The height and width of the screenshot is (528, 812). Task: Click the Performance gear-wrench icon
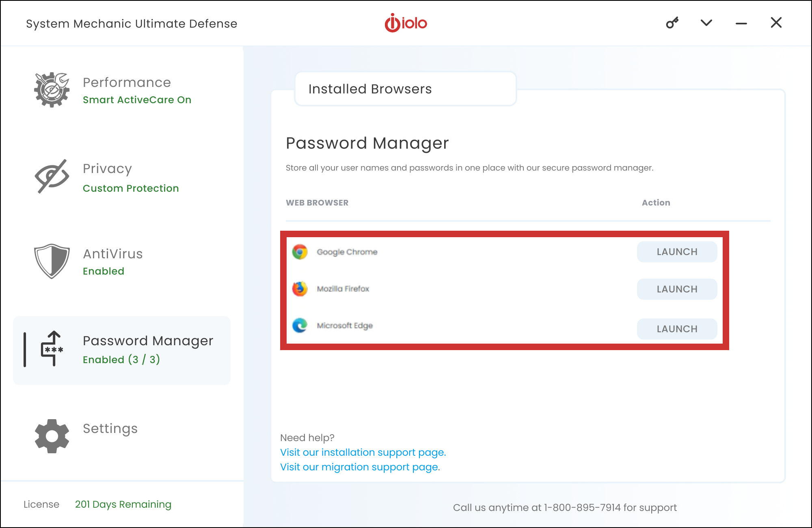tap(52, 90)
